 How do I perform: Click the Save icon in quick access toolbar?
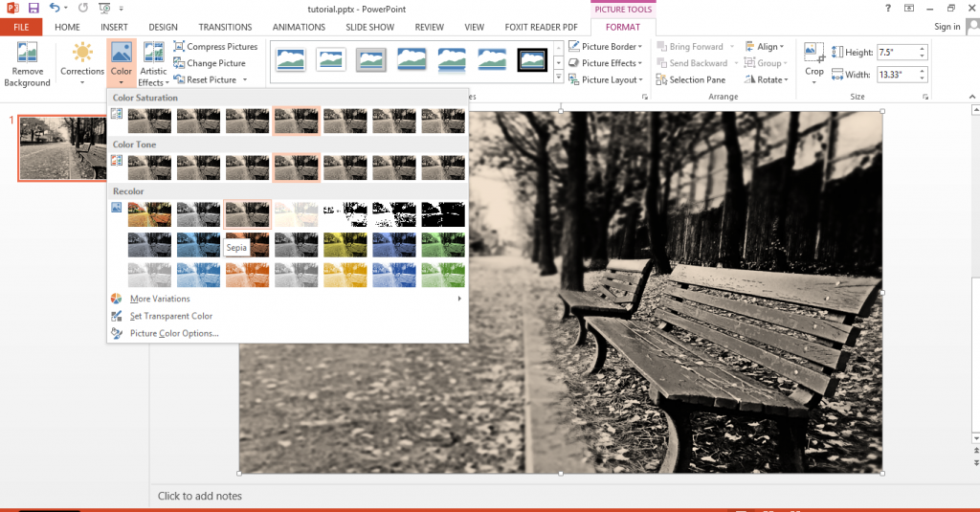click(33, 8)
